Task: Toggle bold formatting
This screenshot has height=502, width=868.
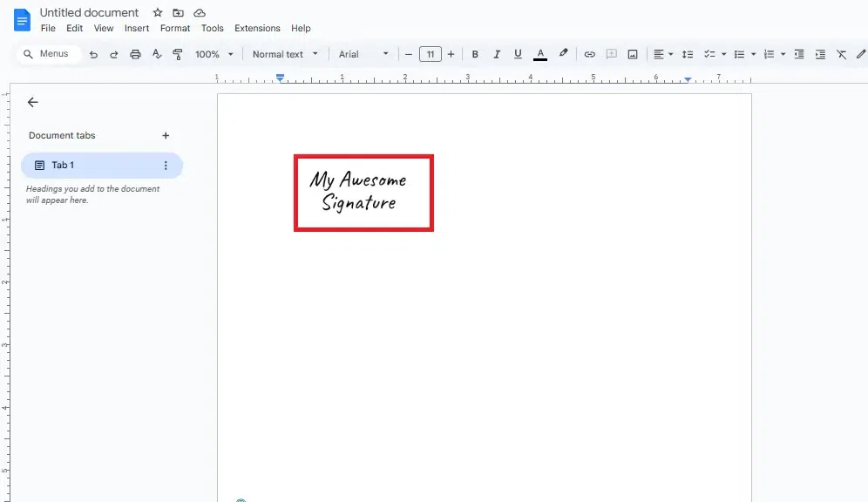Action: pos(474,54)
